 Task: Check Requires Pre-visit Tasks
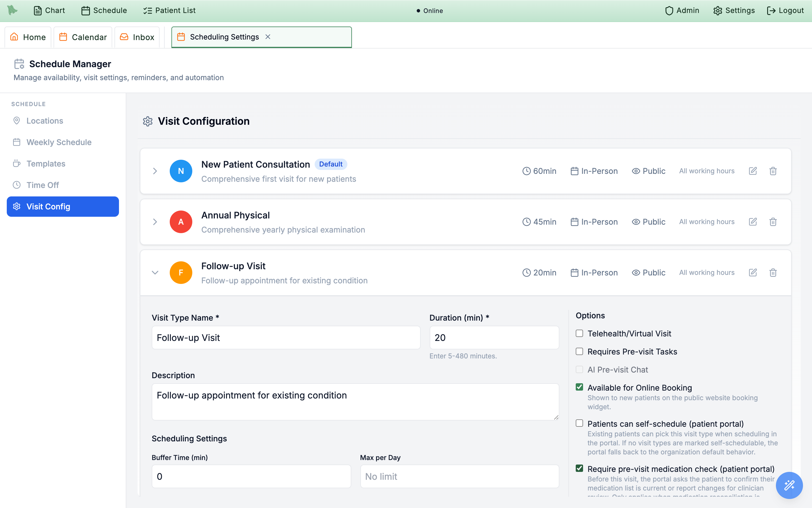coord(579,351)
